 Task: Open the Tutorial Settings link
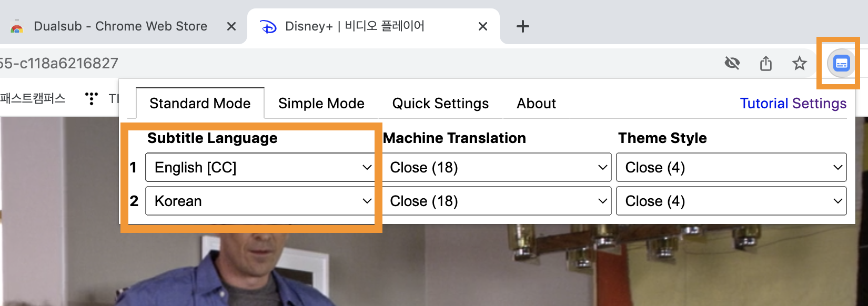(793, 103)
